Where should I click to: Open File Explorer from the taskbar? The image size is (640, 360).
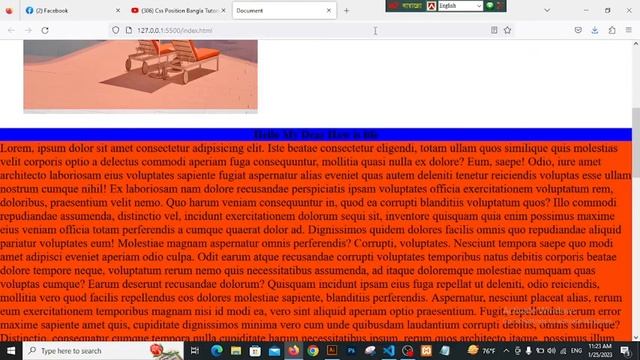click(x=236, y=351)
